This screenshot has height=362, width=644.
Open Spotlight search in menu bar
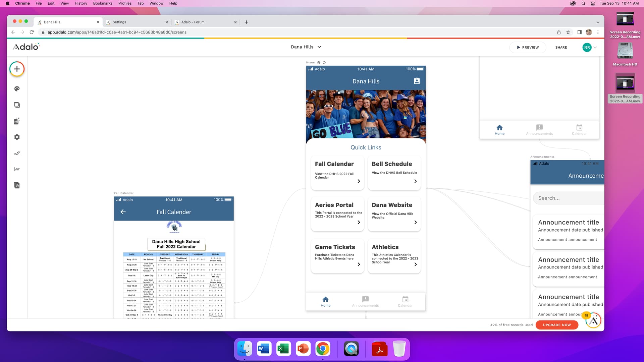[x=583, y=3]
